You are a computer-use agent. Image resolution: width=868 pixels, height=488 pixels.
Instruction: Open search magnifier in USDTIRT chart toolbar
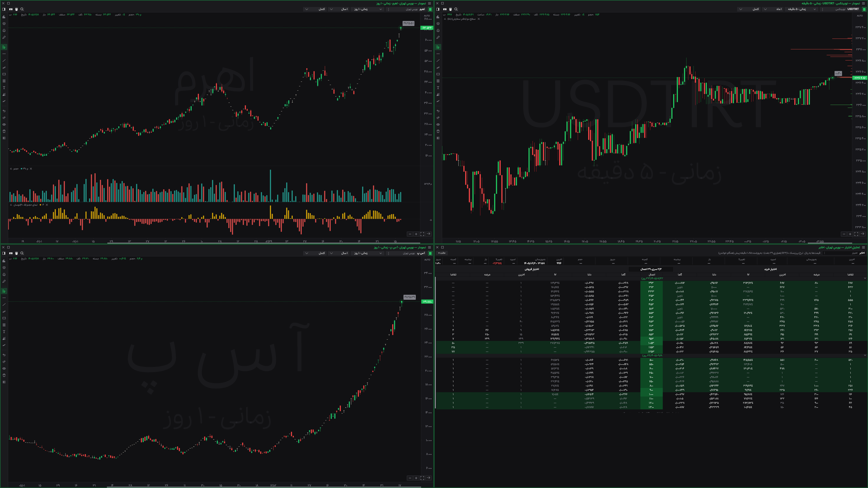tap(456, 9)
